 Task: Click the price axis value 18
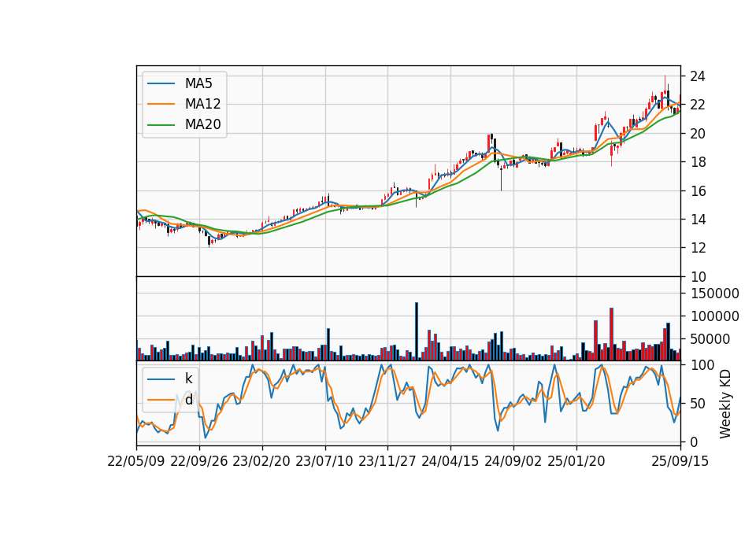698,162
